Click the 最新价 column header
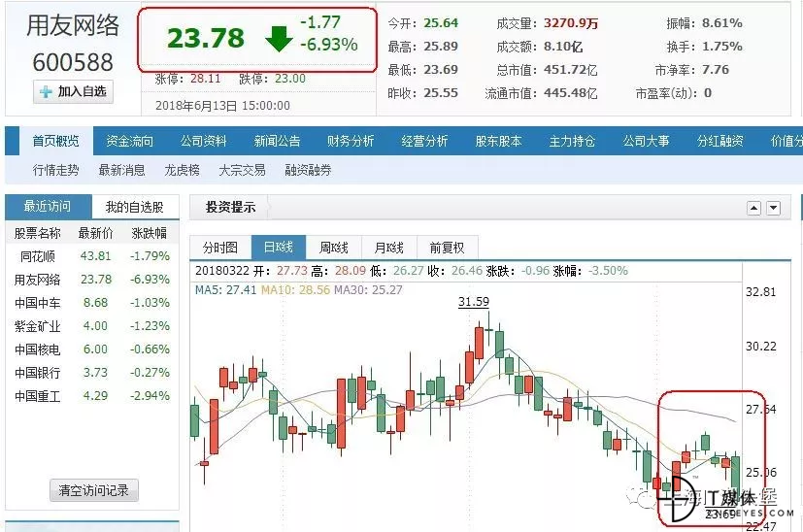Viewport: 803px width, 532px height. point(95,234)
